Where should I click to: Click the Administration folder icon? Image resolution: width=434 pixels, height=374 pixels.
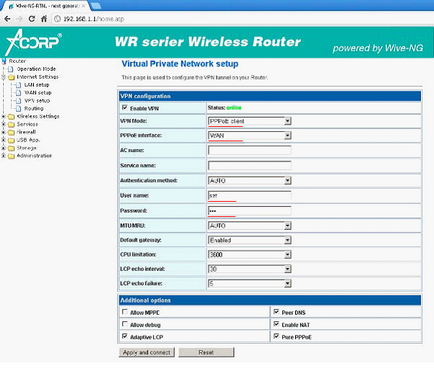(x=11, y=156)
